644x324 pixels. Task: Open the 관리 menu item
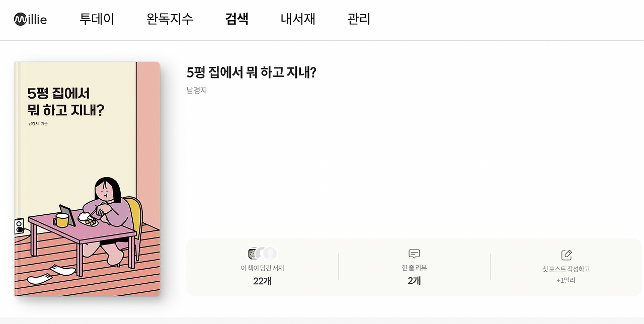point(358,19)
